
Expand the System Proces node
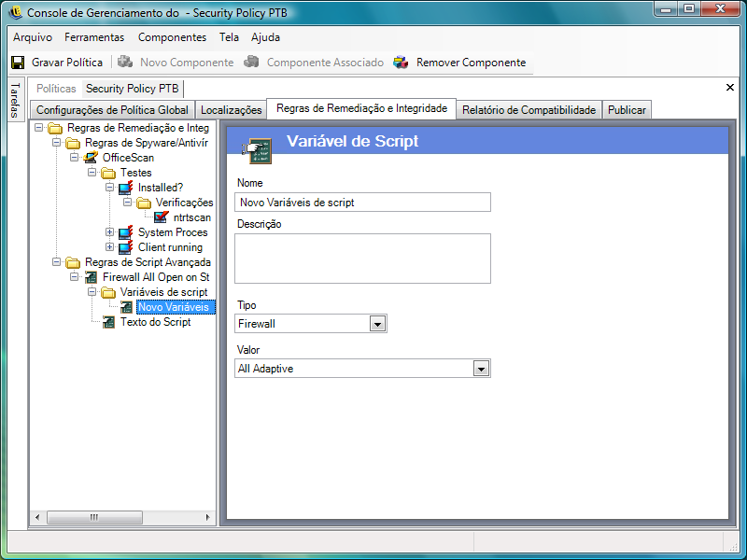click(x=109, y=231)
